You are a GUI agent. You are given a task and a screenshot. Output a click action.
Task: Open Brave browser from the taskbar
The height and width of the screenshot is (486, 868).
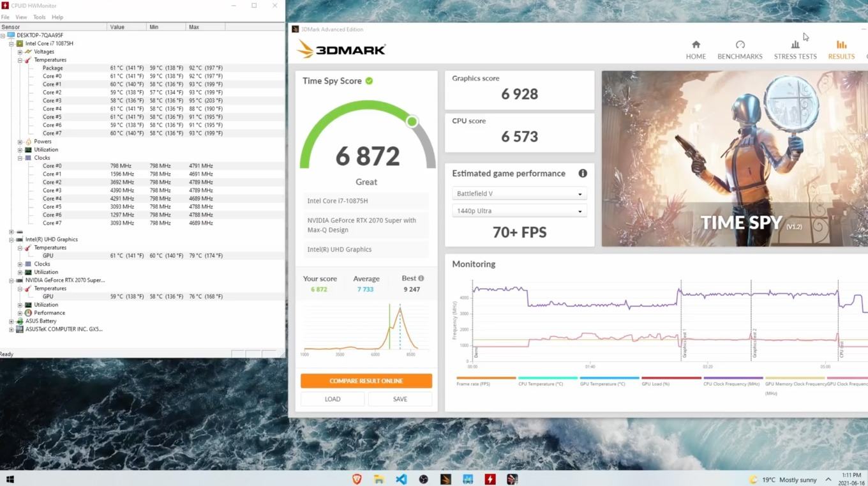(357, 479)
